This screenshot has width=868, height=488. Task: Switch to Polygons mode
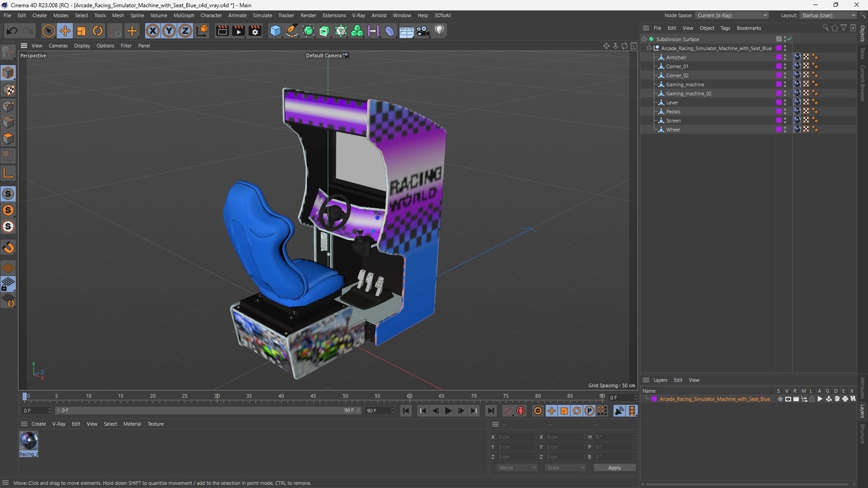(x=8, y=139)
